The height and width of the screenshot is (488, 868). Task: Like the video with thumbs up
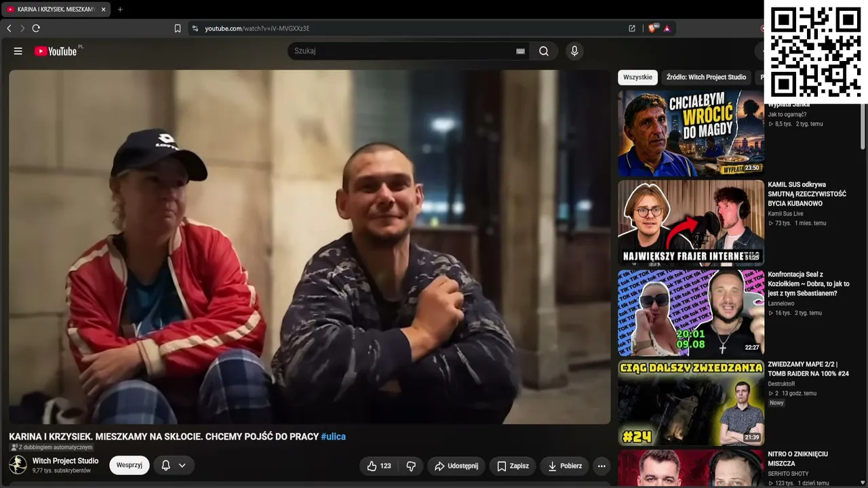[378, 466]
